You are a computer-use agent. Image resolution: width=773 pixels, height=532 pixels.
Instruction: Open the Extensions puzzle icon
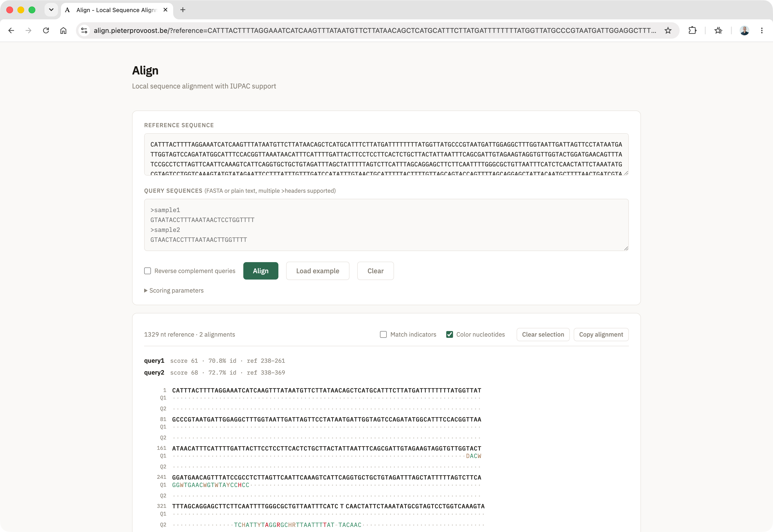coord(692,30)
